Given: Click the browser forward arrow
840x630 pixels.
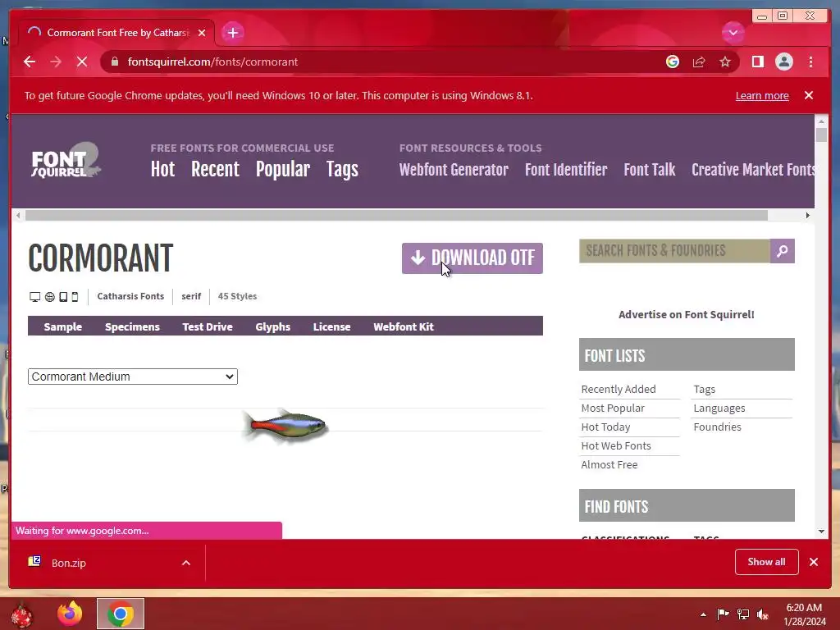Looking at the screenshot, I should pyautogui.click(x=56, y=62).
